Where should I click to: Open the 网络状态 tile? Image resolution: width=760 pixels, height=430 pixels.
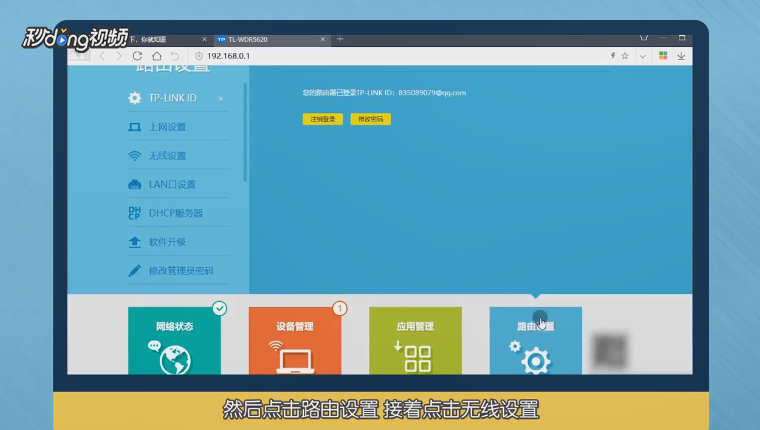174,341
